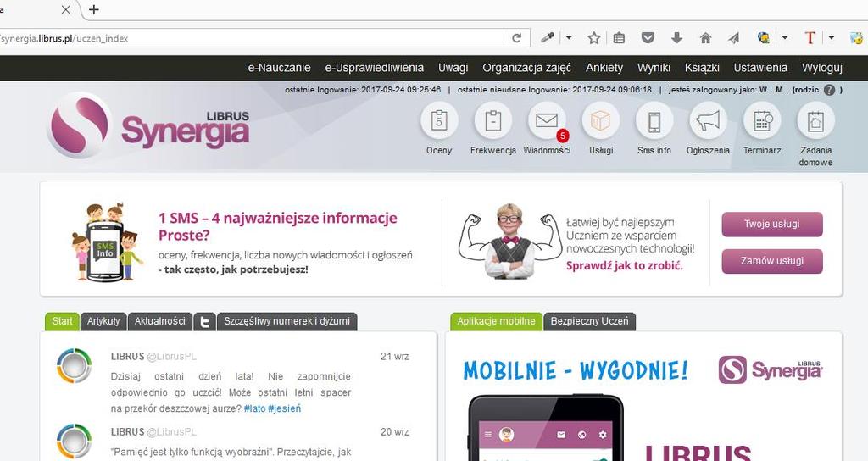
Task: Click the address bar URL field
Action: coord(251,38)
